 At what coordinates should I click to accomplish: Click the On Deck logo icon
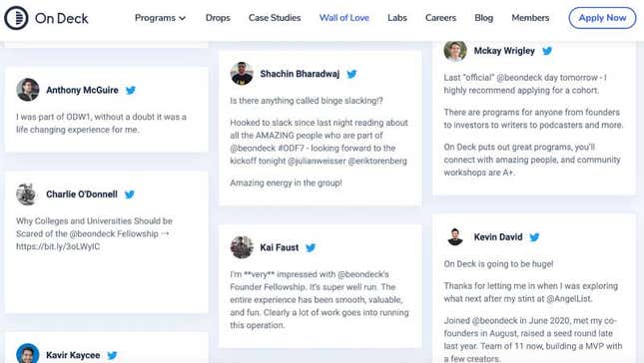[16, 18]
